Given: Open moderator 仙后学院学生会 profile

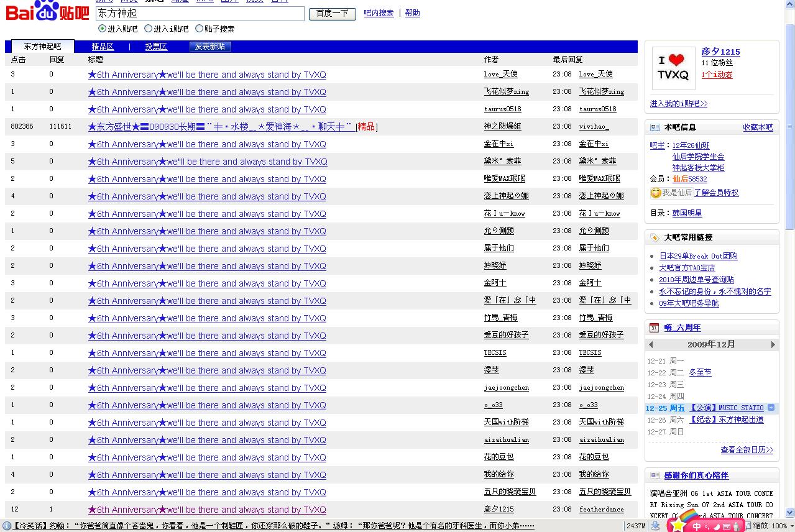Looking at the screenshot, I should (698, 157).
